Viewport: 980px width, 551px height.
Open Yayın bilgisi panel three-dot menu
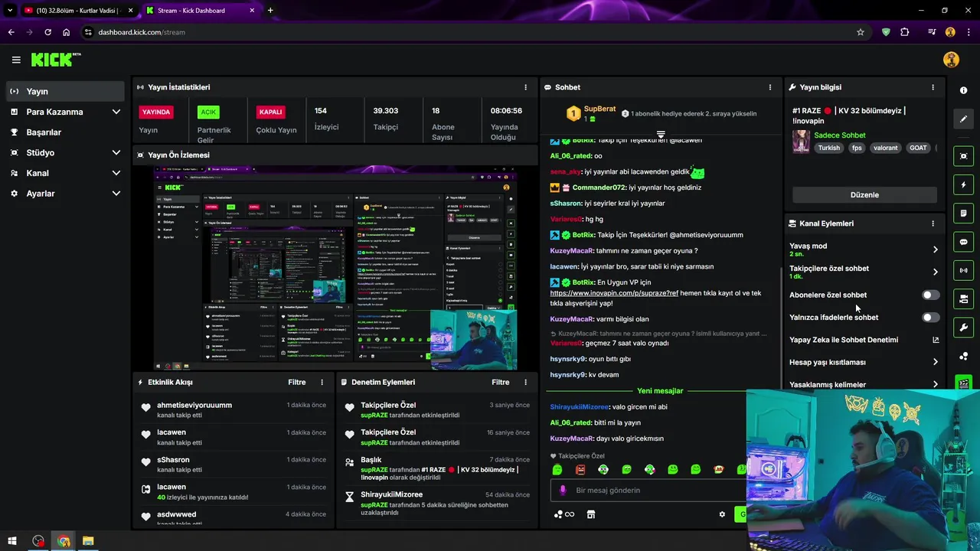933,87
